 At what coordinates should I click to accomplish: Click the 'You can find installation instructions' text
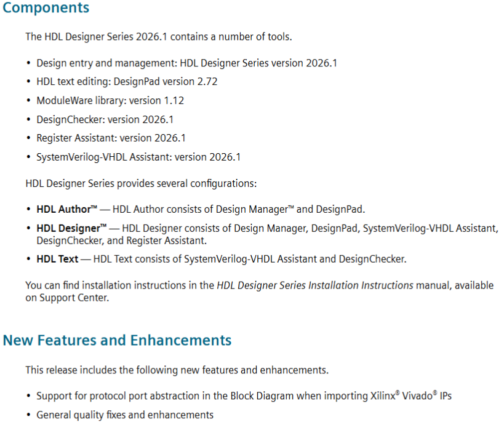[x=120, y=285]
